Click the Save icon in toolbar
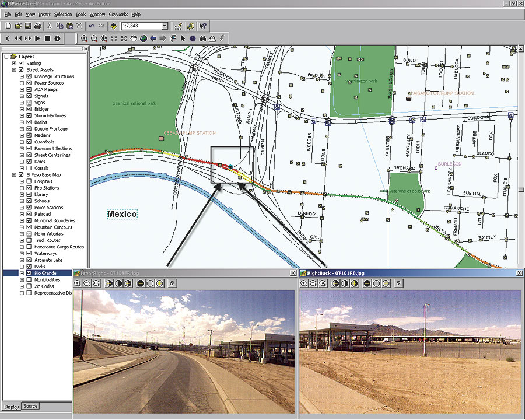 coord(28,26)
